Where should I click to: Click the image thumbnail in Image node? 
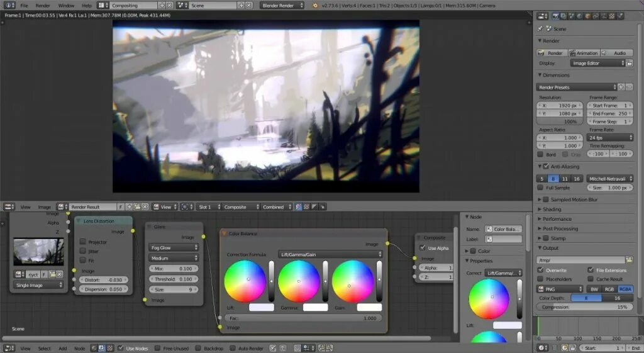tap(38, 252)
